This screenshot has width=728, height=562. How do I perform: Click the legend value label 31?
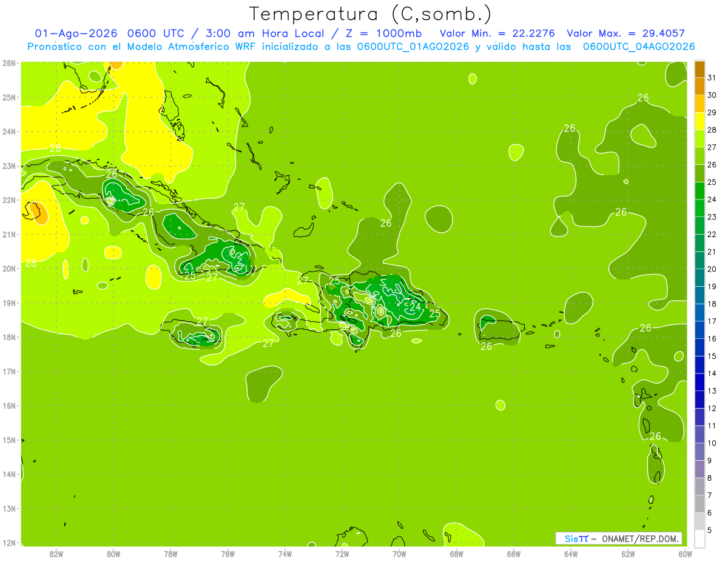coord(712,78)
